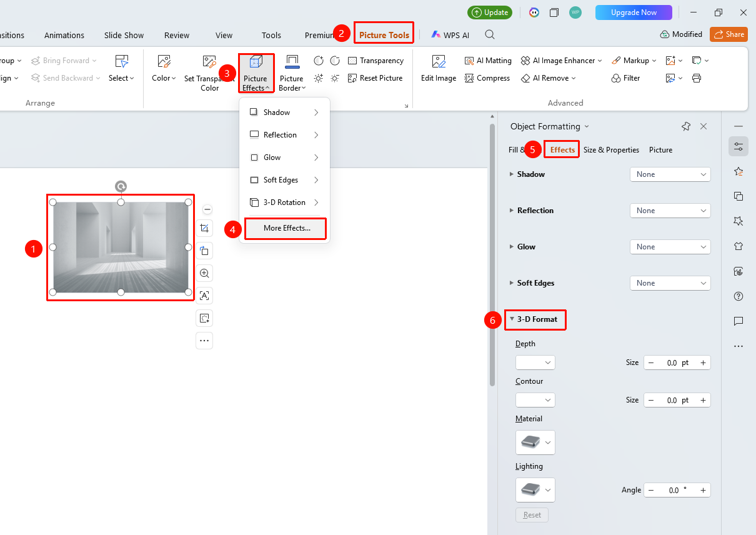Switch to the Picture pane tab
This screenshot has width=756, height=535.
(661, 150)
